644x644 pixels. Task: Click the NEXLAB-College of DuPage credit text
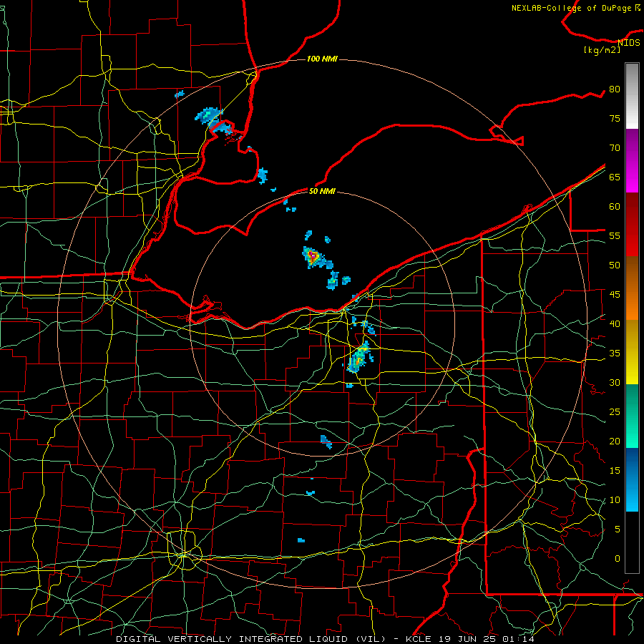(x=576, y=8)
